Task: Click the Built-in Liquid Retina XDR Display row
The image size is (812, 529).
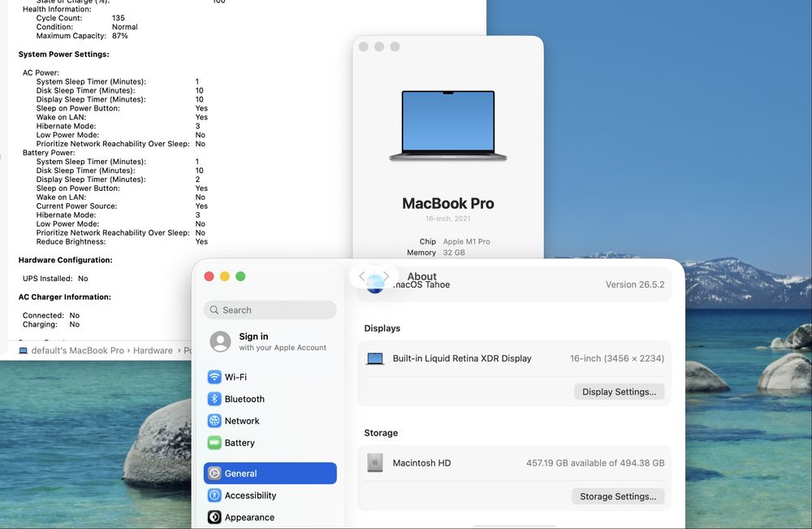Action: pyautogui.click(x=514, y=358)
